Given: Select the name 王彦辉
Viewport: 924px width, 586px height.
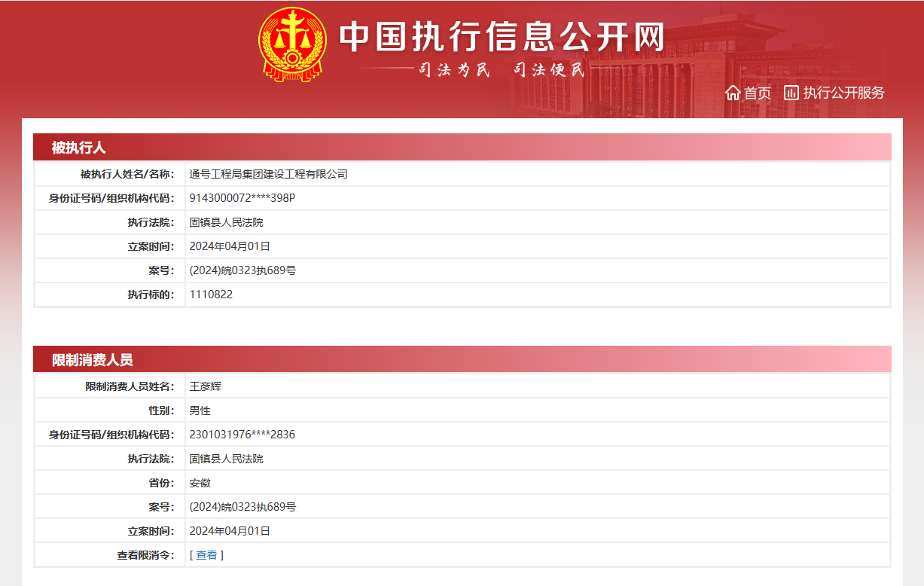Looking at the screenshot, I should 205,386.
